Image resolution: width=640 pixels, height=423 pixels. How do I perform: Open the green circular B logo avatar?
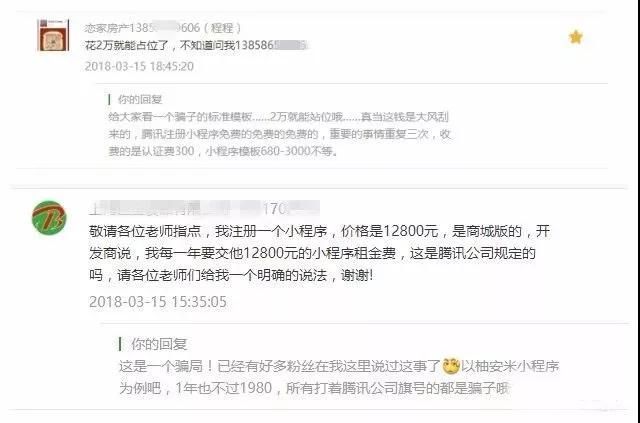pos(49,218)
